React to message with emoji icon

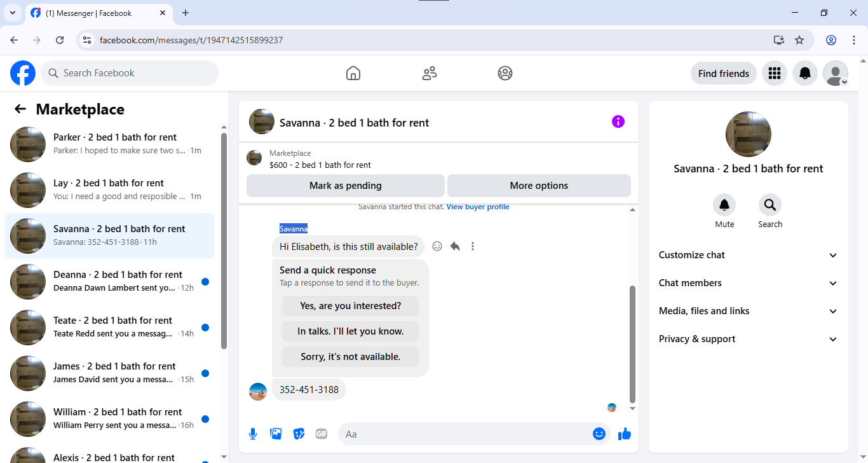(437, 246)
